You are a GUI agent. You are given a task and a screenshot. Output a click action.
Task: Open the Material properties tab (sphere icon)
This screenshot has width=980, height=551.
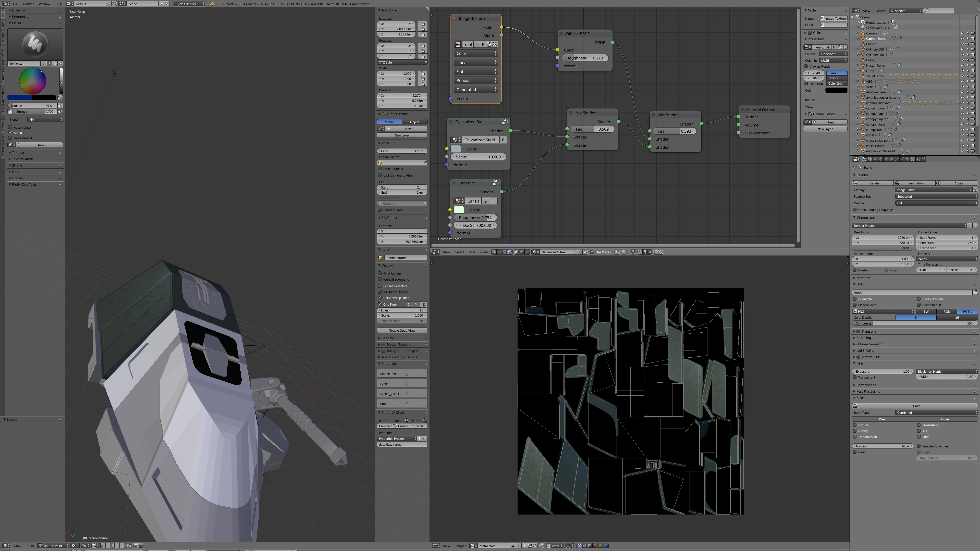coord(908,159)
